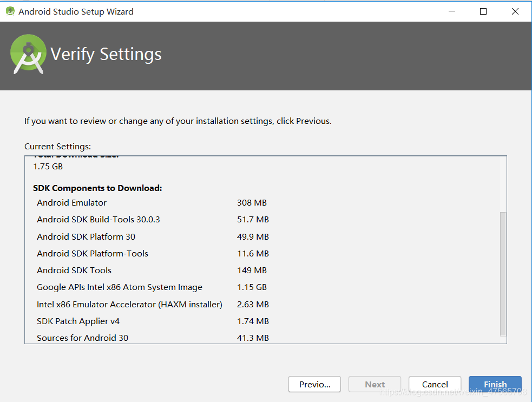Click the disabled Next button

coord(375,384)
